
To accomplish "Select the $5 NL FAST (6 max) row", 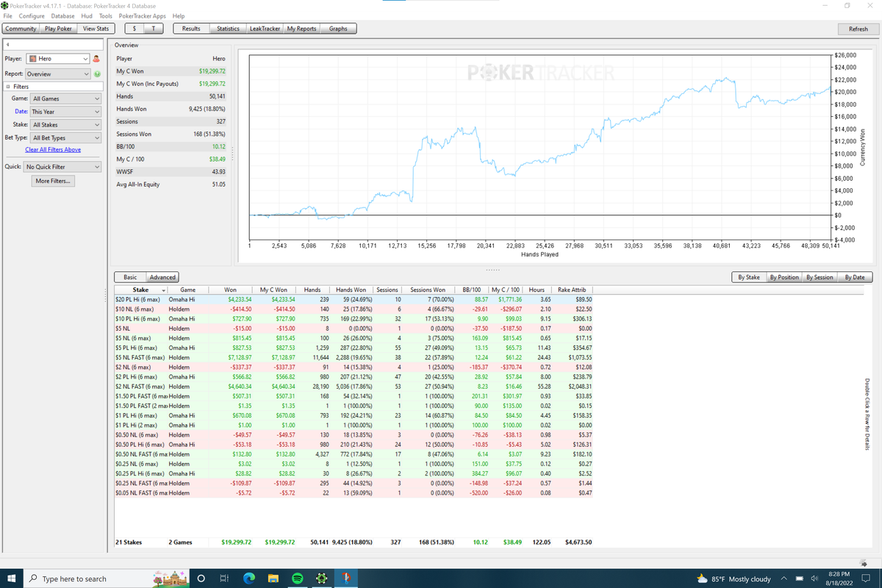I will pyautogui.click(x=353, y=357).
